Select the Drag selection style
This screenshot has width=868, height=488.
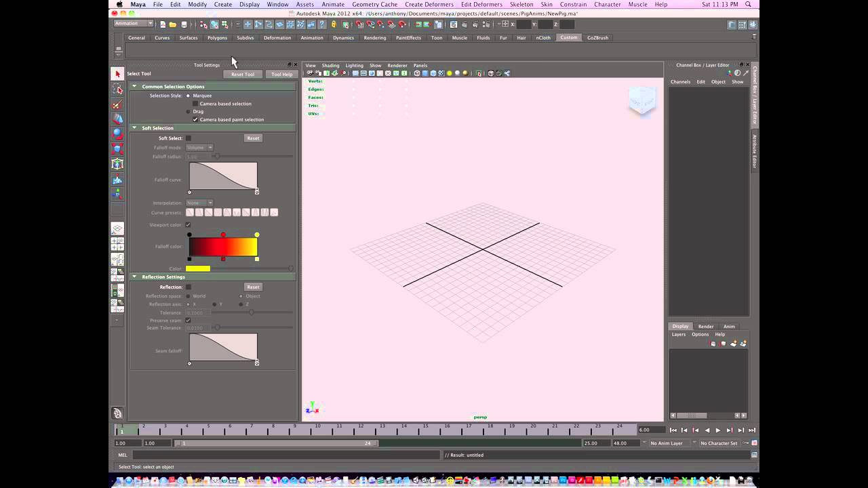[188, 111]
